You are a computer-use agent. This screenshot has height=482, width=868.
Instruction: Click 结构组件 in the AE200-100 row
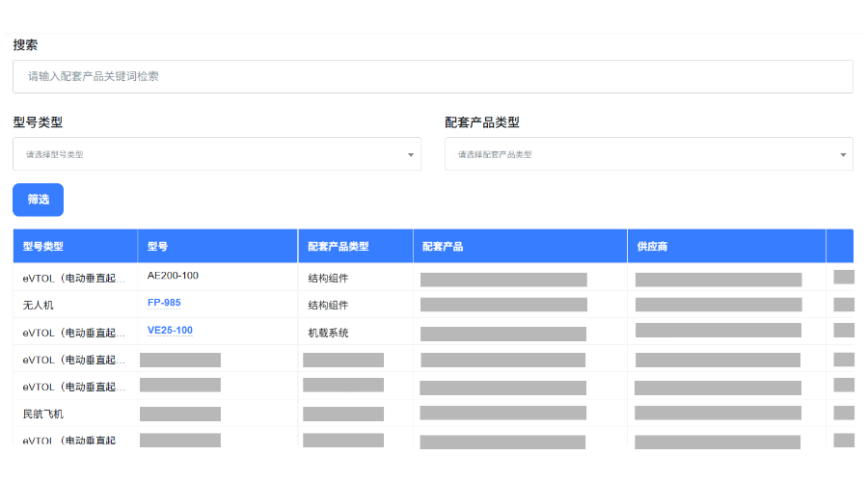click(x=328, y=279)
